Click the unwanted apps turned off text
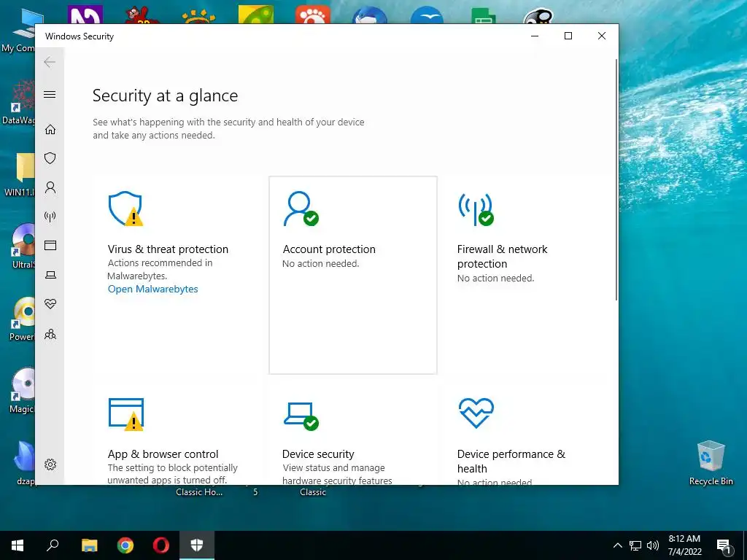 [x=172, y=474]
